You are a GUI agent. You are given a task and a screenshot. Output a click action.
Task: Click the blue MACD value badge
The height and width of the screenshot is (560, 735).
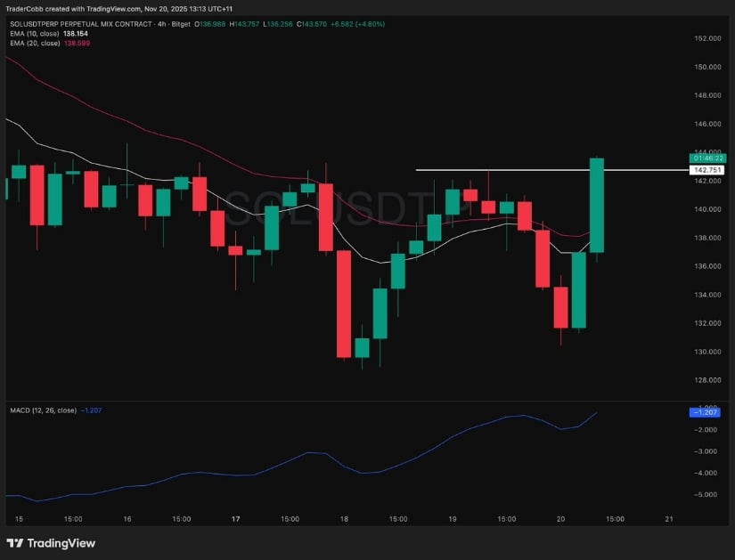tap(704, 411)
